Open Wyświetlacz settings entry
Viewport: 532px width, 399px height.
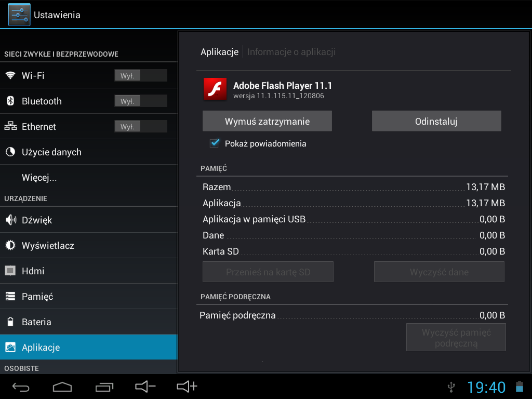click(x=89, y=245)
